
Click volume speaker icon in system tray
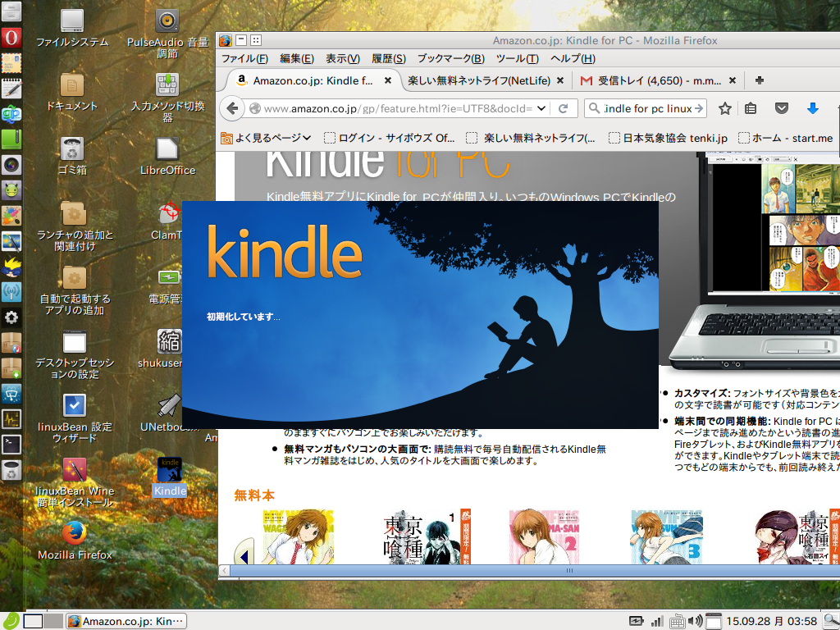[696, 621]
